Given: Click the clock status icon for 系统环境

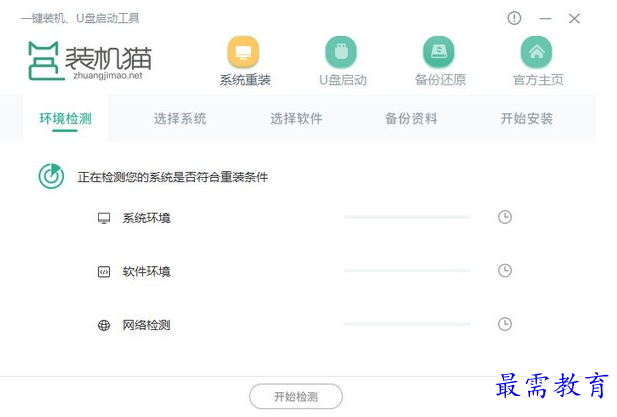Looking at the screenshot, I should (505, 217).
